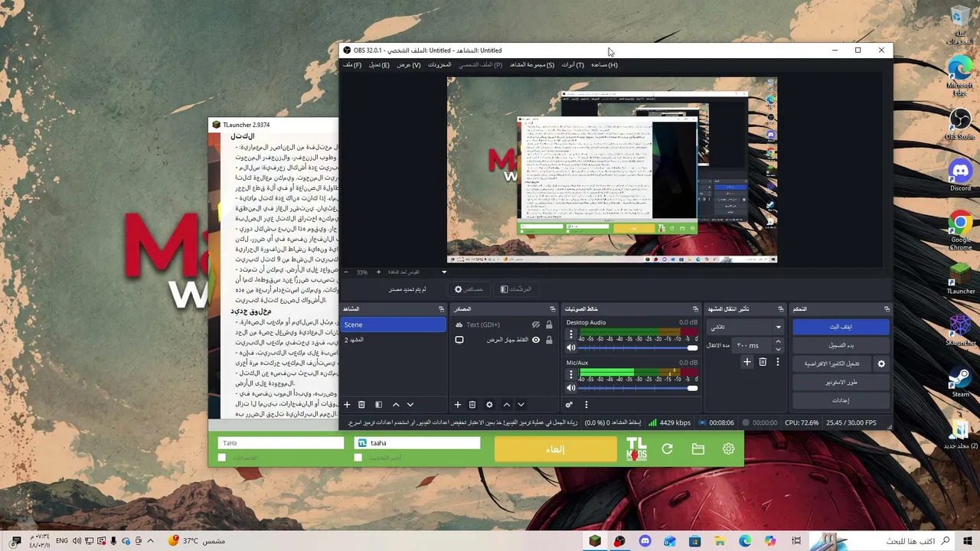Mute Desktop Audio speaker icon

coord(570,348)
